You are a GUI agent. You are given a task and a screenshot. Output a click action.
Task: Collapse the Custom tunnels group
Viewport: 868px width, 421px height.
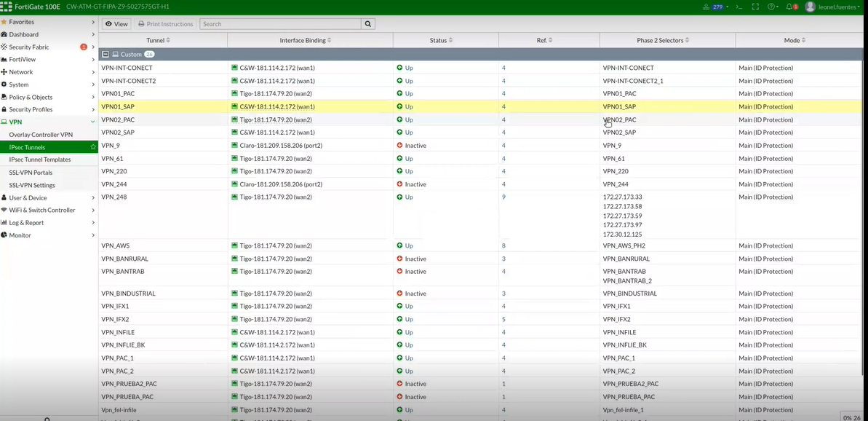click(105, 55)
